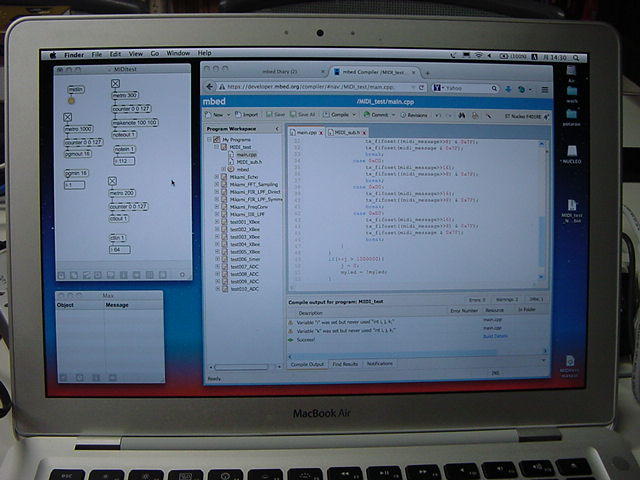The height and width of the screenshot is (480, 640).
Task: Toggle the X box above metro 200
Action: click(112, 181)
